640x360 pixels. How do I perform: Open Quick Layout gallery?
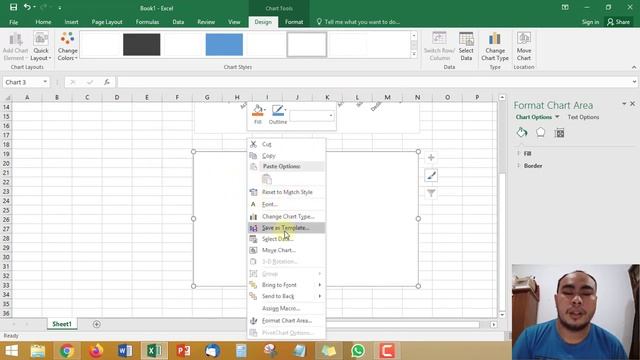41,47
